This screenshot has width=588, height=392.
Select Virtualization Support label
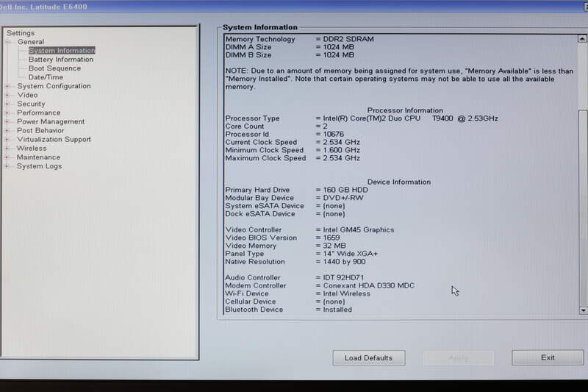54,139
